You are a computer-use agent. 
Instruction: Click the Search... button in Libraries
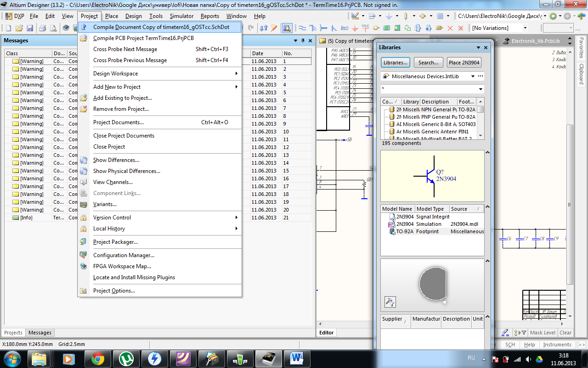(x=428, y=63)
